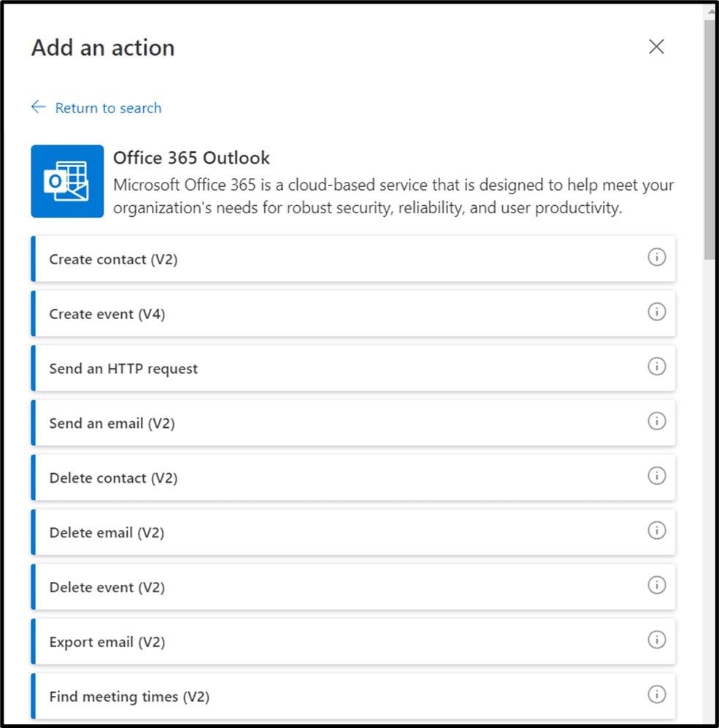
Task: Close the Add an action panel
Action: tap(656, 47)
